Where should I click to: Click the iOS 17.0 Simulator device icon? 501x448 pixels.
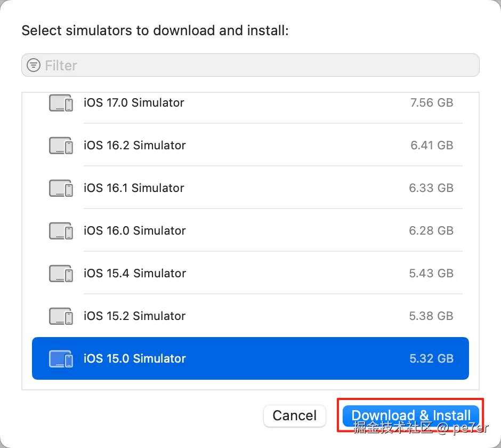click(61, 103)
